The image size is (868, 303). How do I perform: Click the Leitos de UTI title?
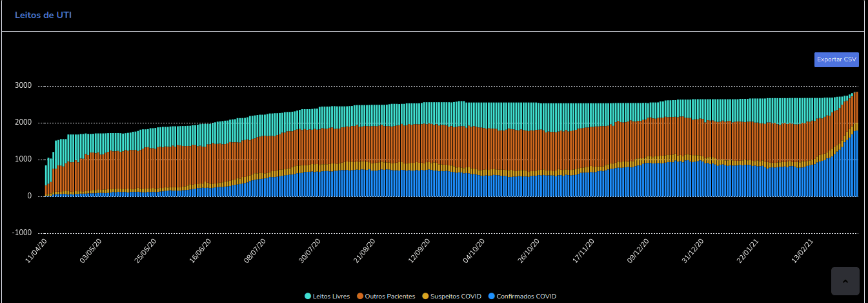point(43,15)
